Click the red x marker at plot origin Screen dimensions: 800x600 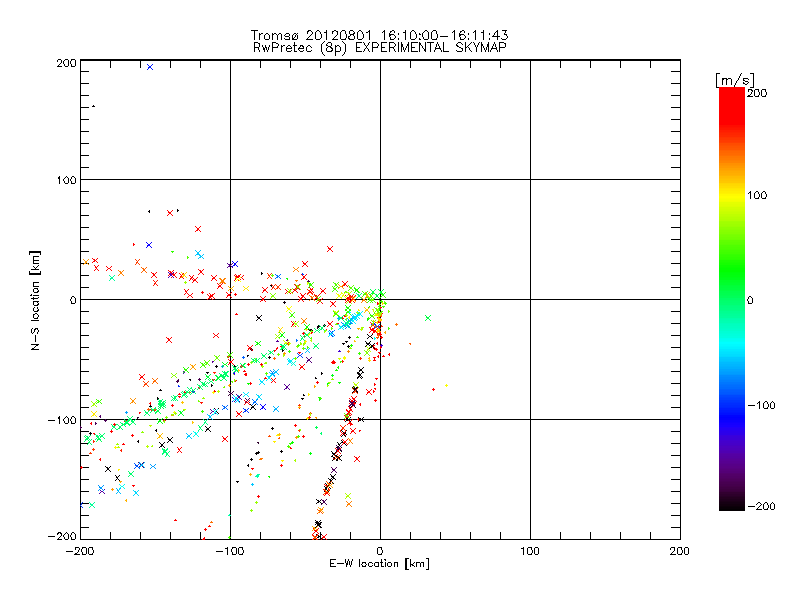coord(379,300)
